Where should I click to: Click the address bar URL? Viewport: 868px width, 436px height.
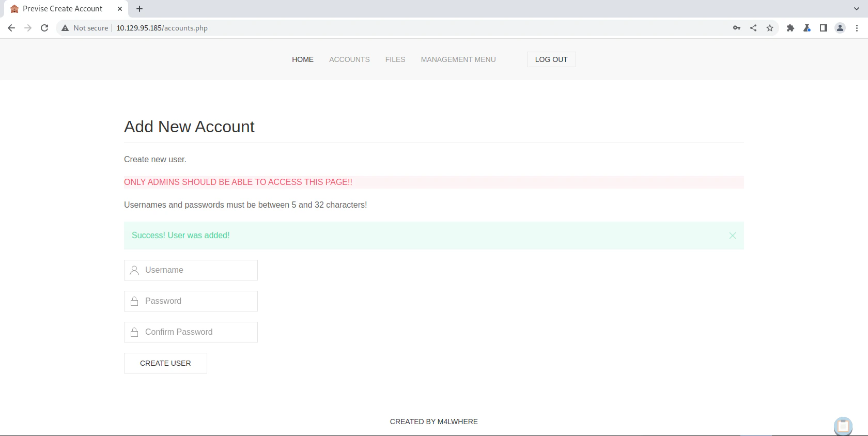162,28
